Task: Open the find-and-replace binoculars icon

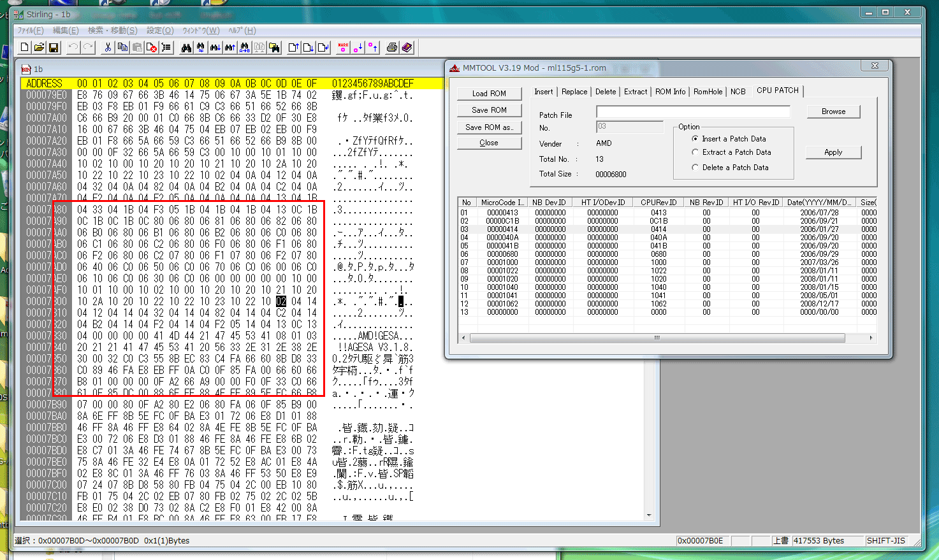Action: coord(201,47)
